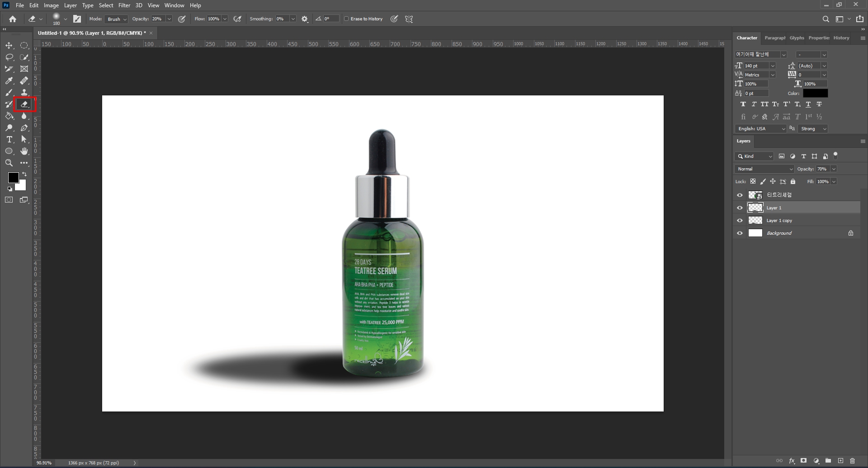Screen dimensions: 868x468
Task: Select the Ellipse shape tool
Action: click(x=9, y=151)
